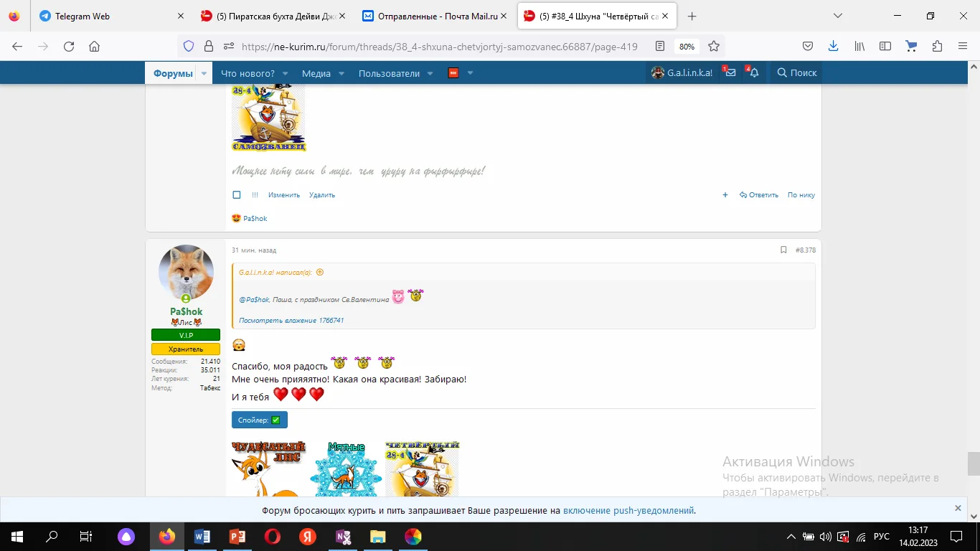The width and height of the screenshot is (980, 551).
Task: Open the Windows notification center
Action: point(956,537)
